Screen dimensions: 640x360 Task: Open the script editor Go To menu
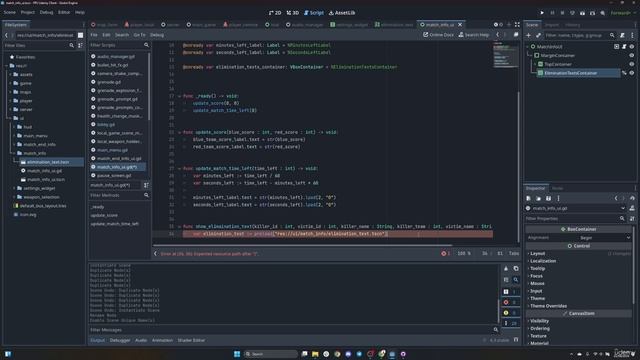[x=139, y=35]
